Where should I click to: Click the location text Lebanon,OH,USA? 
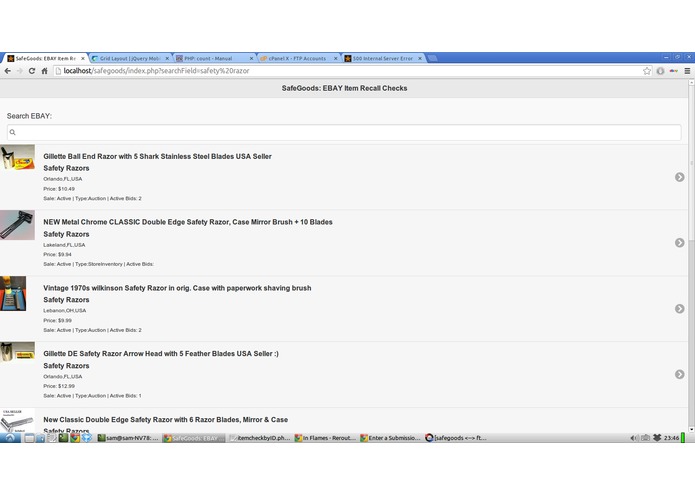point(65,311)
